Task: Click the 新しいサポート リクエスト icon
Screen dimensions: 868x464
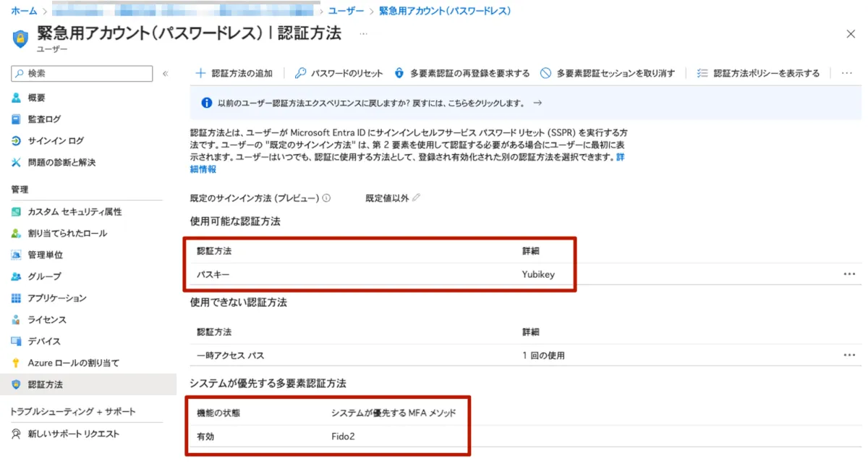Action: coord(16,434)
